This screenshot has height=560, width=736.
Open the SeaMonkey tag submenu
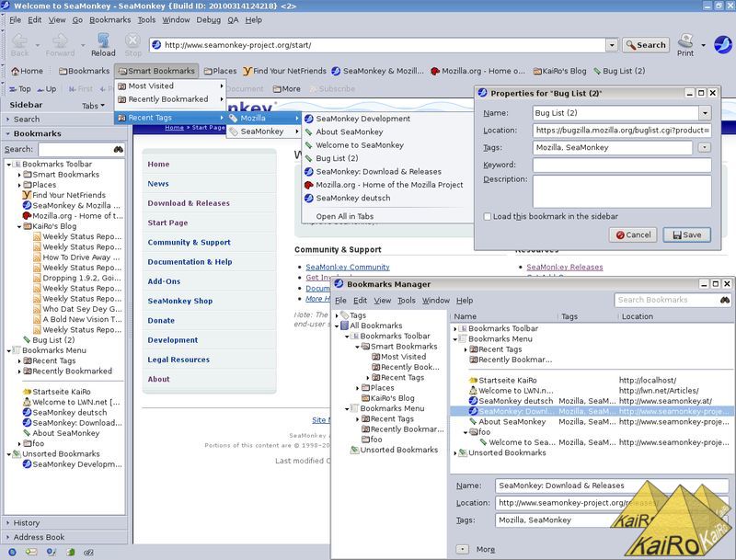pos(264,131)
